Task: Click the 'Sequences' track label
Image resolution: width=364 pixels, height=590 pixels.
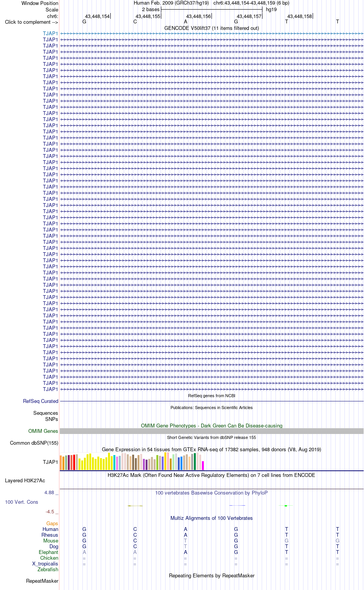Action: [x=46, y=413]
